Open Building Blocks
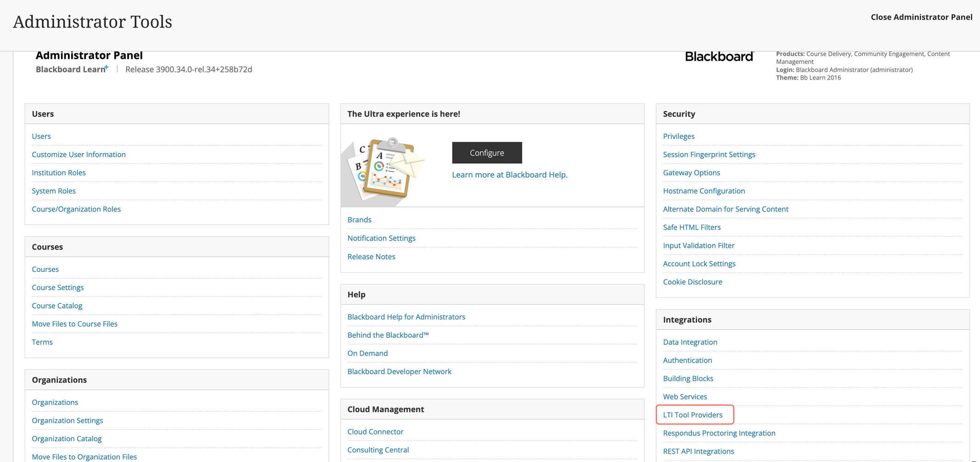The height and width of the screenshot is (462, 980). 688,378
